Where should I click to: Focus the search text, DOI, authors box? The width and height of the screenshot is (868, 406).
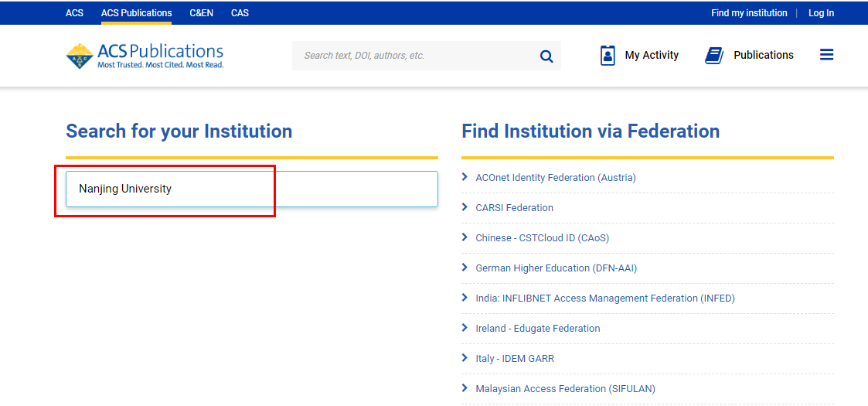click(x=414, y=56)
